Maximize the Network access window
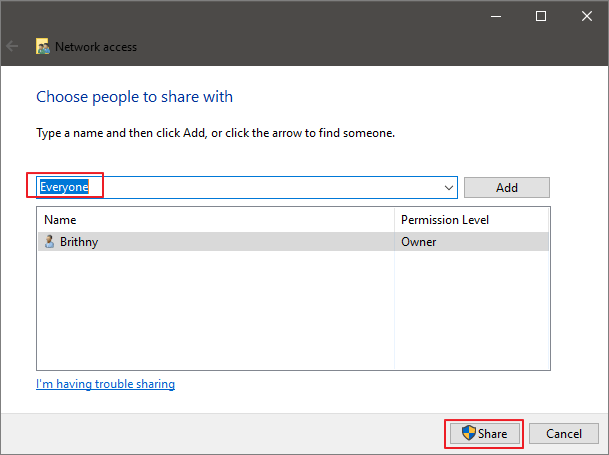The image size is (609, 455). point(541,16)
